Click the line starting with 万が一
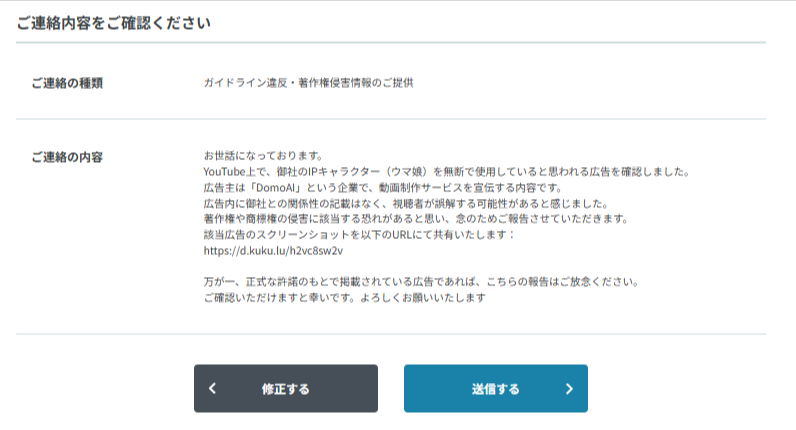This screenshot has width=796, height=430. click(x=420, y=282)
